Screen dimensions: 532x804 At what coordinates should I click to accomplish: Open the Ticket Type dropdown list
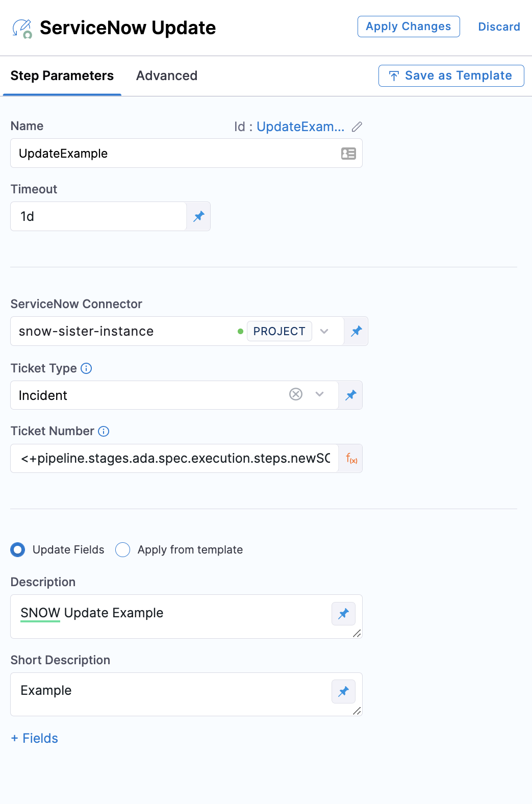click(320, 394)
